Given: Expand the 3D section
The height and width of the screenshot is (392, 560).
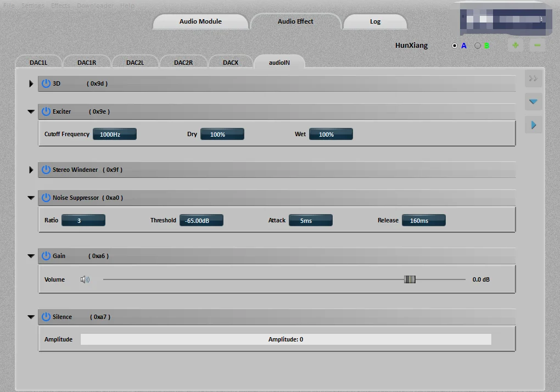Looking at the screenshot, I should click(31, 83).
